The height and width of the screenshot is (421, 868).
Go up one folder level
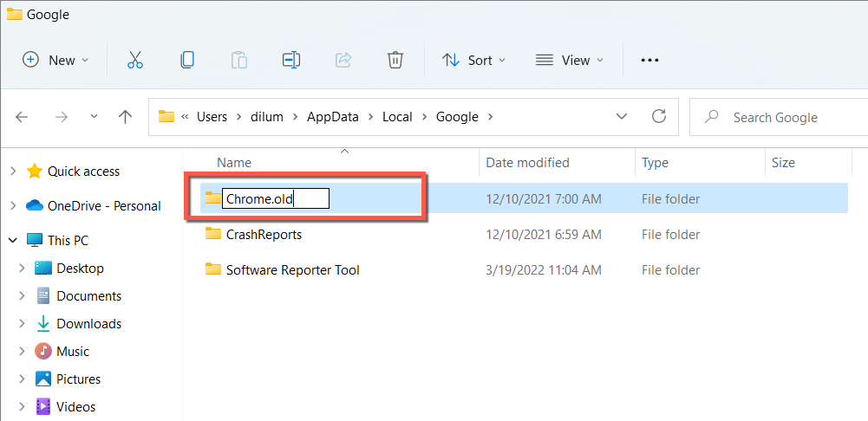point(125,117)
